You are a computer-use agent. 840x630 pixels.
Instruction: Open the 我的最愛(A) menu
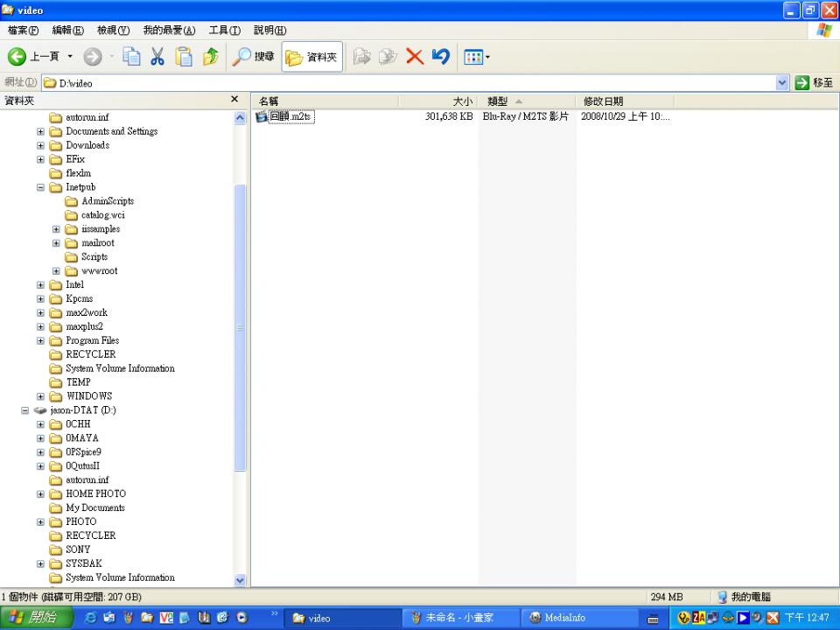click(169, 31)
